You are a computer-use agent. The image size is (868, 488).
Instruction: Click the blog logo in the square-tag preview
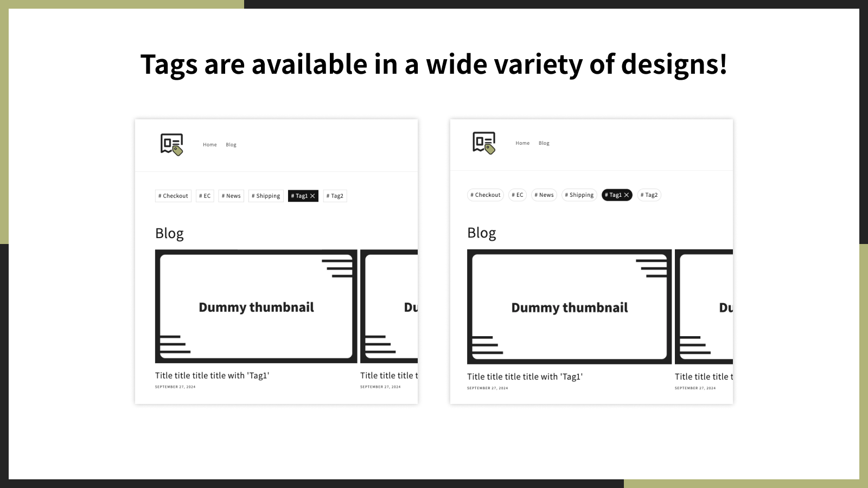pyautogui.click(x=171, y=144)
